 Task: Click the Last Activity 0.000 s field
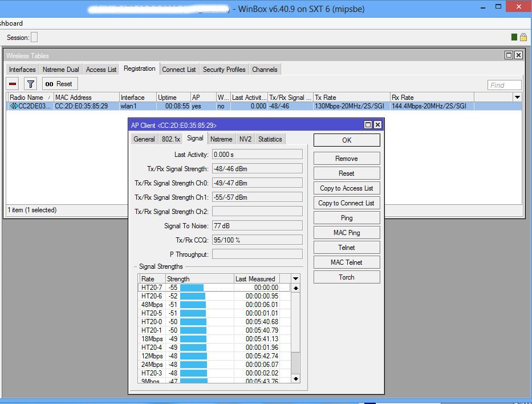pos(257,155)
